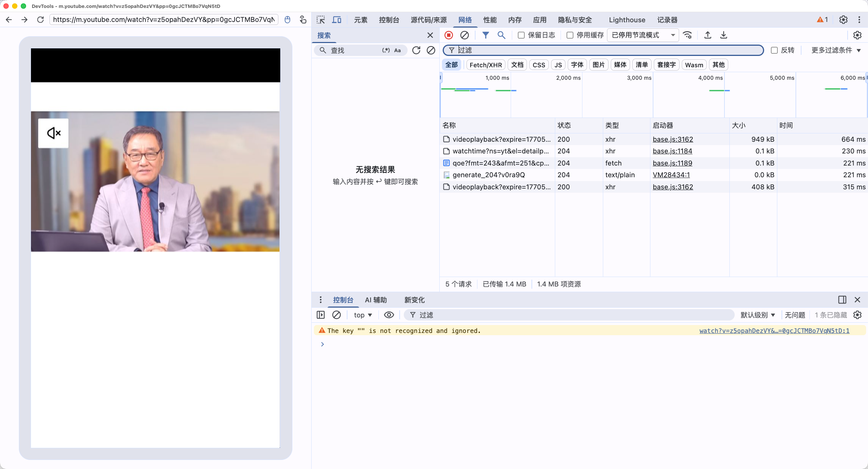Select inspect element picker icon
Viewport: 868px width, 469px height.
[321, 20]
